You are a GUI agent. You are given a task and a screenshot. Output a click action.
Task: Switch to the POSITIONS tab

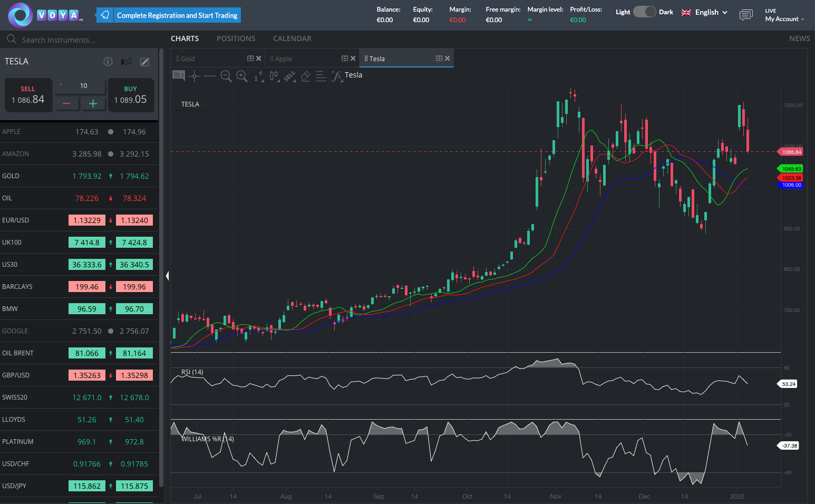(x=236, y=38)
